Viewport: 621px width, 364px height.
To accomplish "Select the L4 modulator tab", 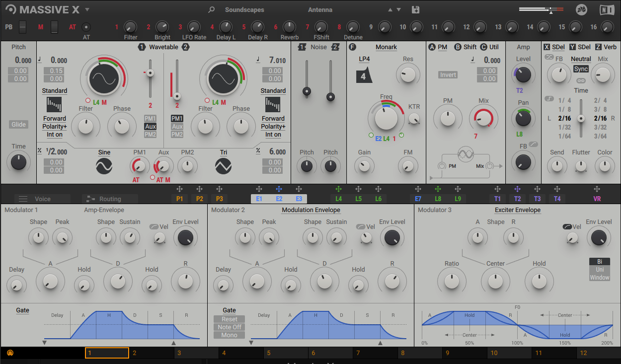I will coord(338,199).
